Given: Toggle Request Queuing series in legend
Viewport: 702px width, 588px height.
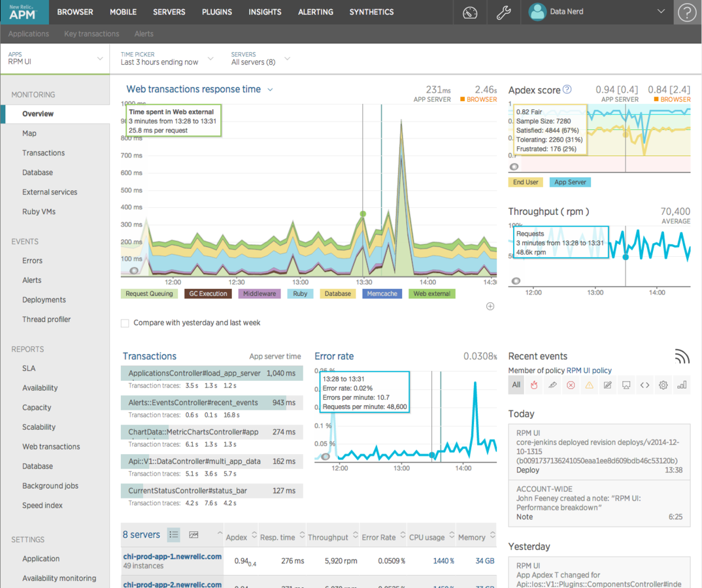Looking at the screenshot, I should point(149,293).
